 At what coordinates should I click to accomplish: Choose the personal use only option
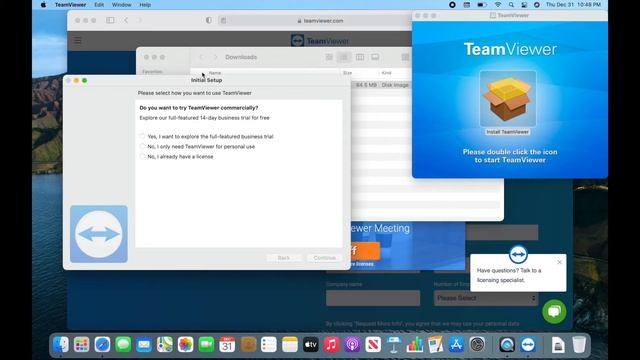tap(142, 146)
